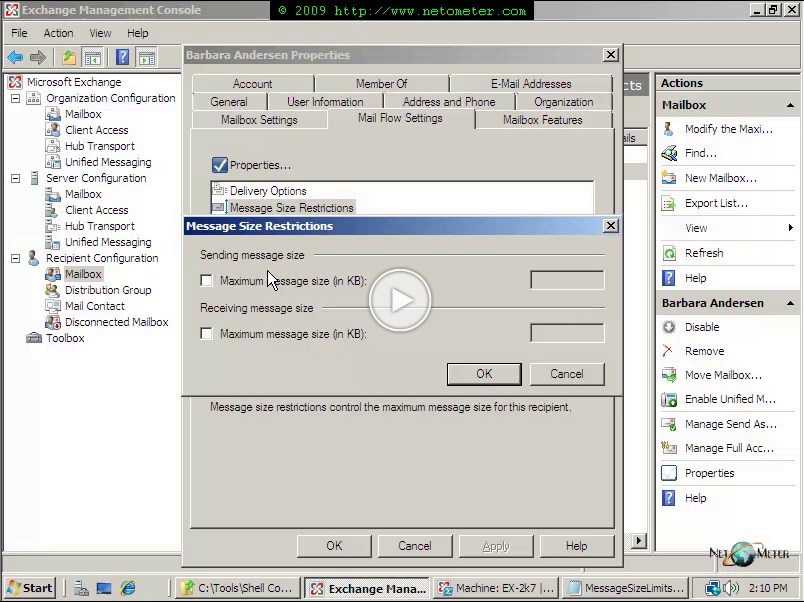The height and width of the screenshot is (602, 804).
Task: Collapse Organization Configuration tree node
Action: pos(16,98)
